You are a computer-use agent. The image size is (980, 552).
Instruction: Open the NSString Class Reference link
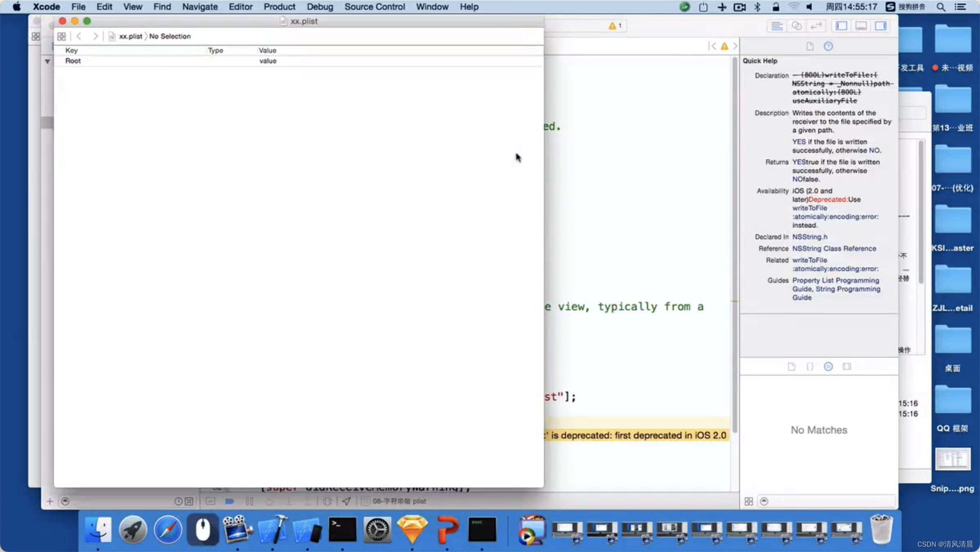pos(834,248)
